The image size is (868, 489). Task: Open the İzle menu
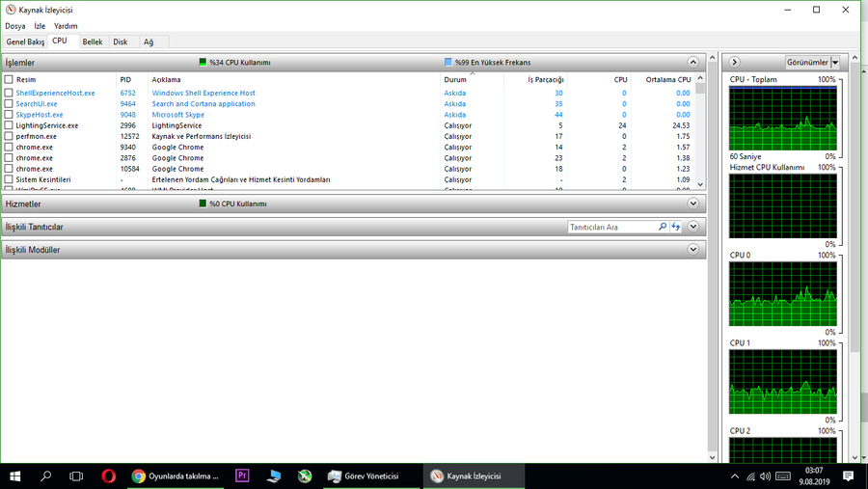point(40,26)
